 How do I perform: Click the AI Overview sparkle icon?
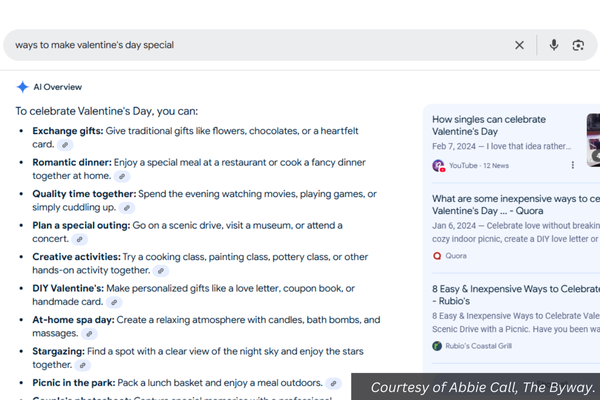[x=23, y=87]
